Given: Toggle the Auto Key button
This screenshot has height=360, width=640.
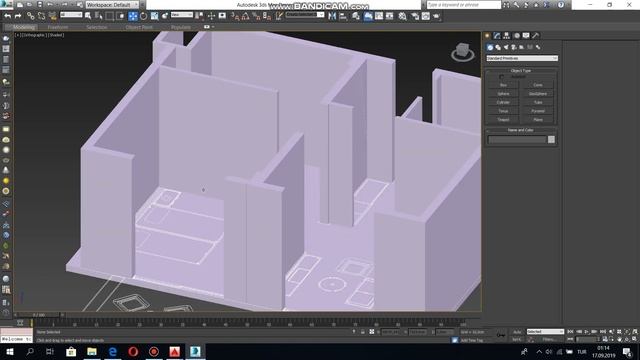Looking at the screenshot, I should [517, 332].
